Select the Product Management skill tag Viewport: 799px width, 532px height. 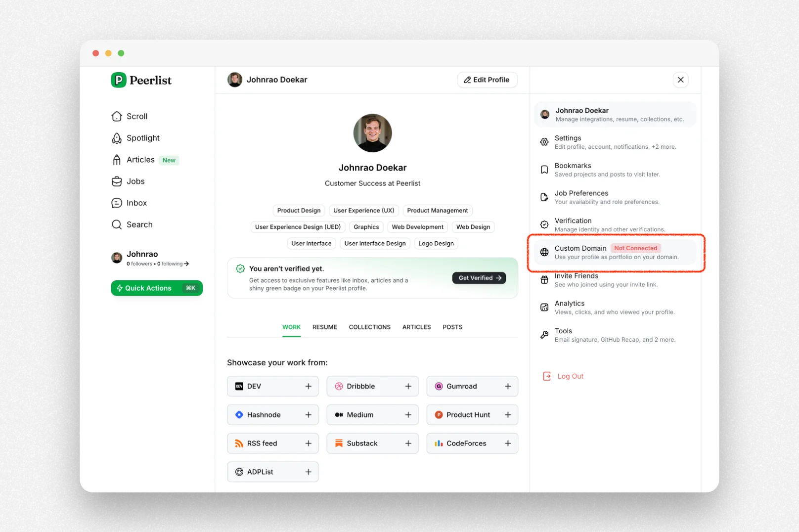click(x=437, y=211)
